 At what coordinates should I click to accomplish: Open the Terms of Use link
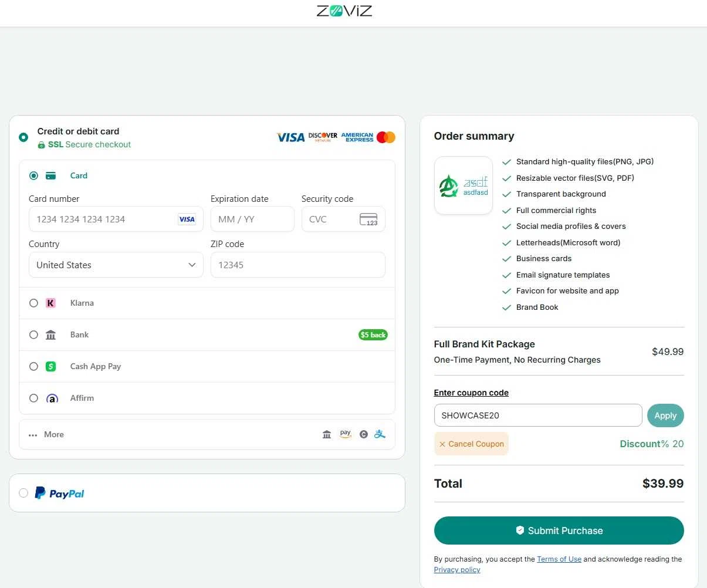pyautogui.click(x=559, y=559)
